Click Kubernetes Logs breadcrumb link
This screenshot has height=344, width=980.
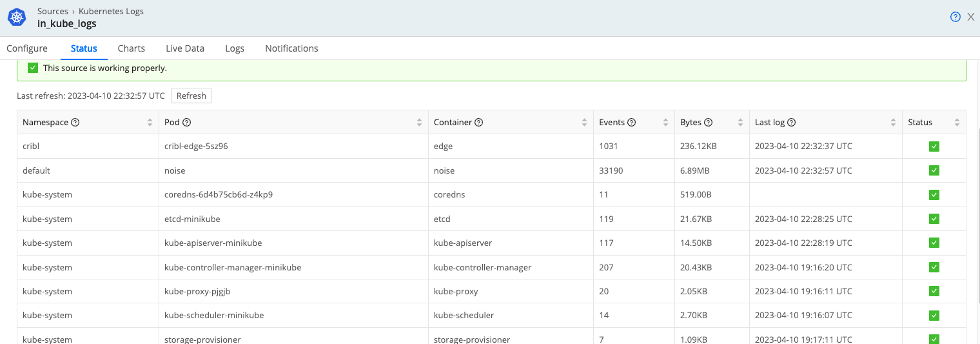(111, 12)
